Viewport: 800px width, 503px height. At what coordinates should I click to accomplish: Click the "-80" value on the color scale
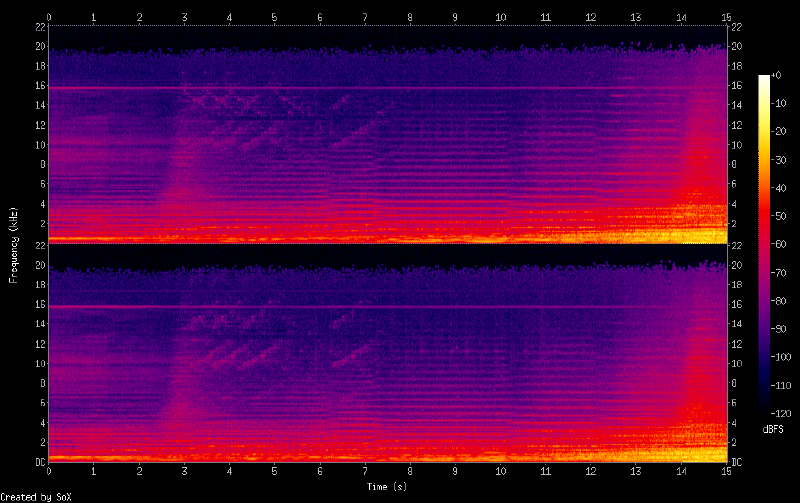pos(779,300)
